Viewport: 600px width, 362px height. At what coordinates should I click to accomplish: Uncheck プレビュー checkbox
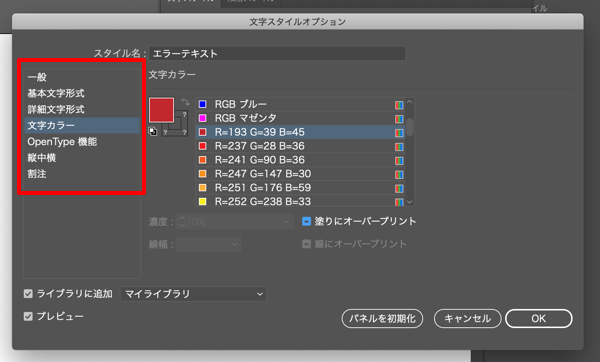pyautogui.click(x=28, y=316)
